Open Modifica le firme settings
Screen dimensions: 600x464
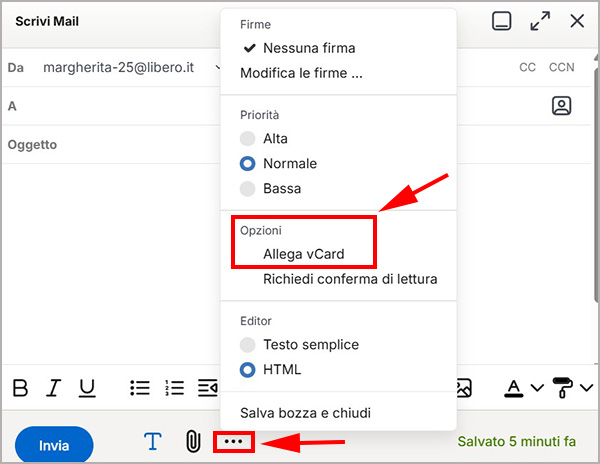(301, 73)
